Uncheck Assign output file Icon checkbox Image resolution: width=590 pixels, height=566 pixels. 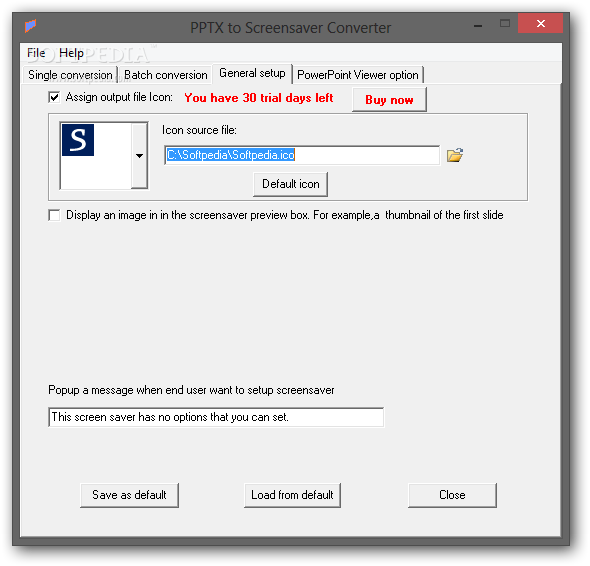pos(54,97)
